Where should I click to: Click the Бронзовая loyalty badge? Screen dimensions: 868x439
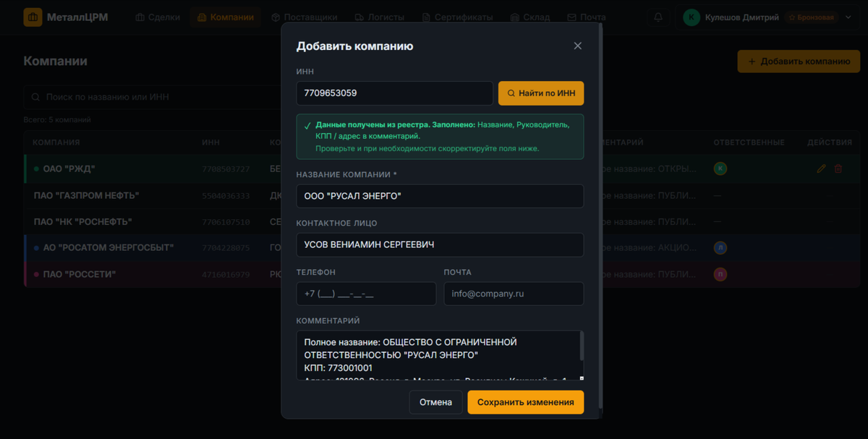coord(812,17)
